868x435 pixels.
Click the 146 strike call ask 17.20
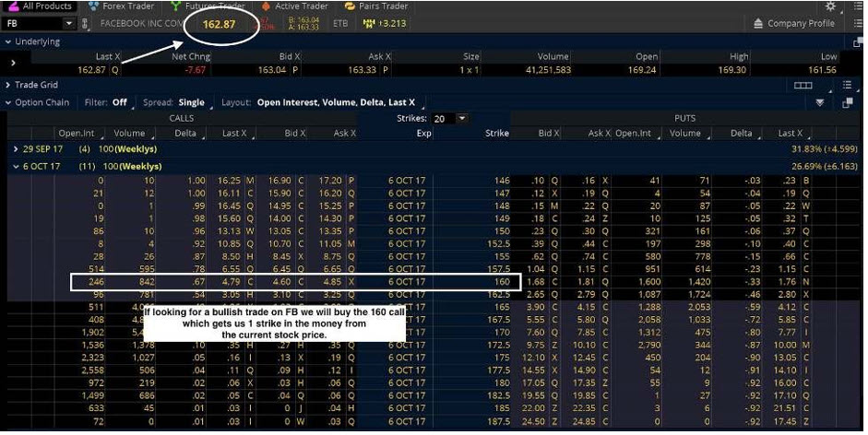(x=330, y=181)
